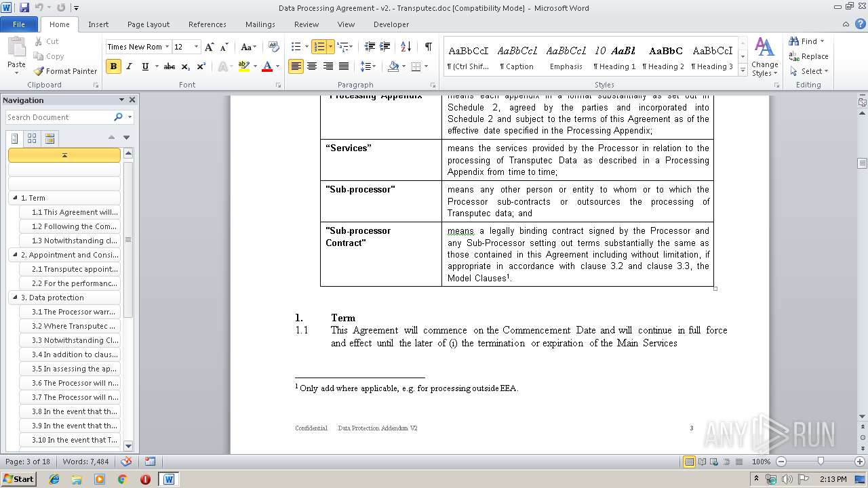Image resolution: width=868 pixels, height=488 pixels.
Task: Click the Borders icon
Action: pos(416,66)
